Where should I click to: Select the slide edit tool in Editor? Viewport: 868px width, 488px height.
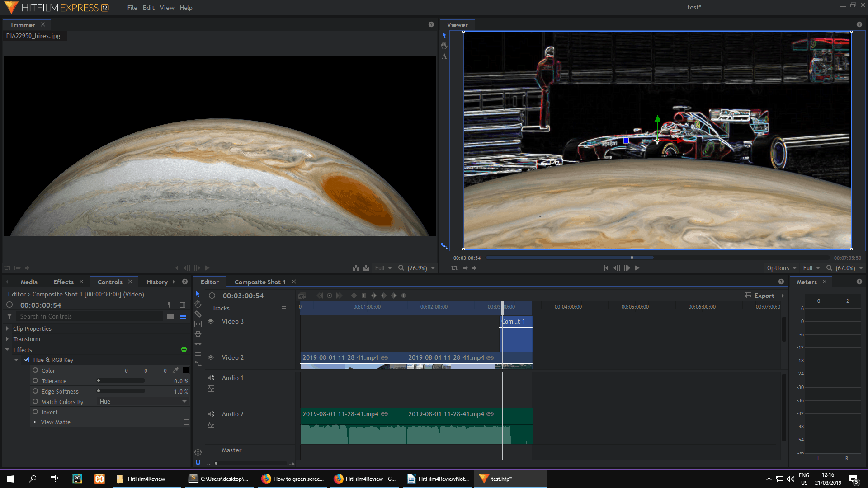click(198, 334)
